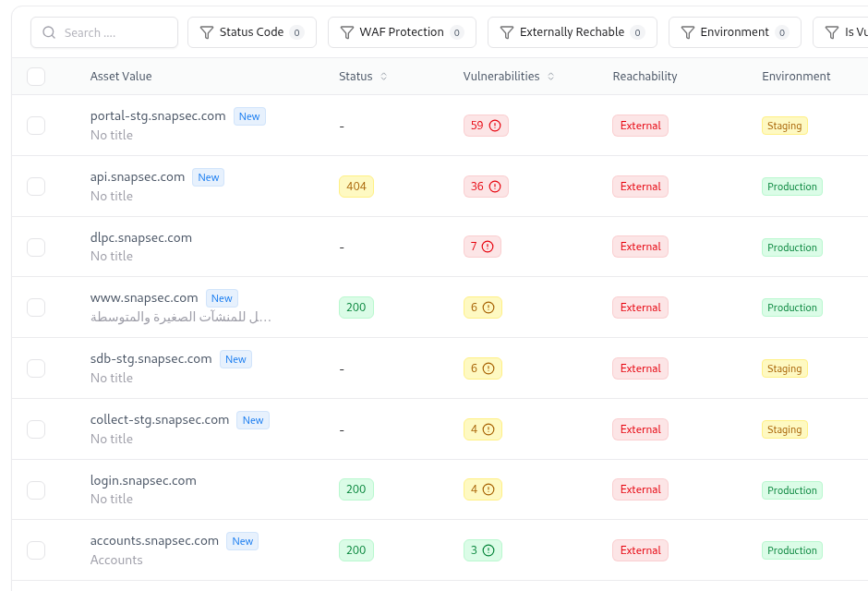Open the accounts.snapsec.com asset

pyautogui.click(x=154, y=541)
